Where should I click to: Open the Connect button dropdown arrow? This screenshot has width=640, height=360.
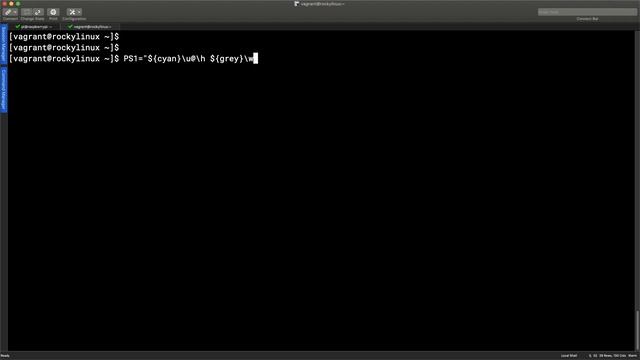click(x=15, y=12)
